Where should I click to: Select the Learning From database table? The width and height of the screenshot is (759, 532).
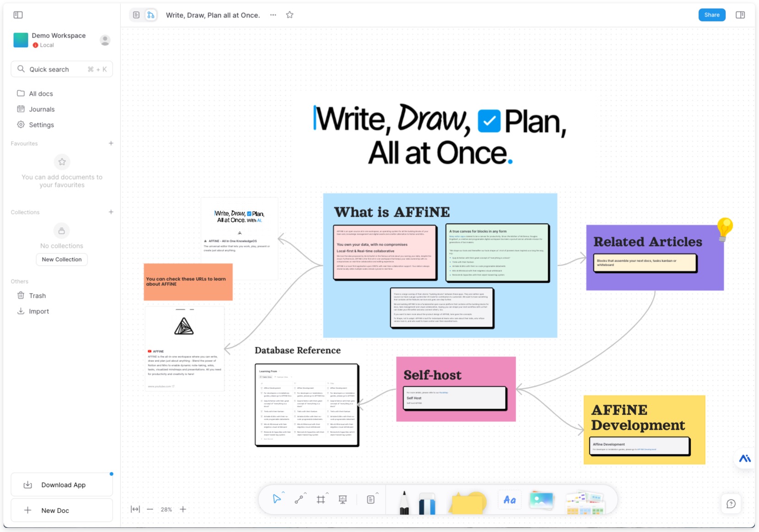click(307, 405)
